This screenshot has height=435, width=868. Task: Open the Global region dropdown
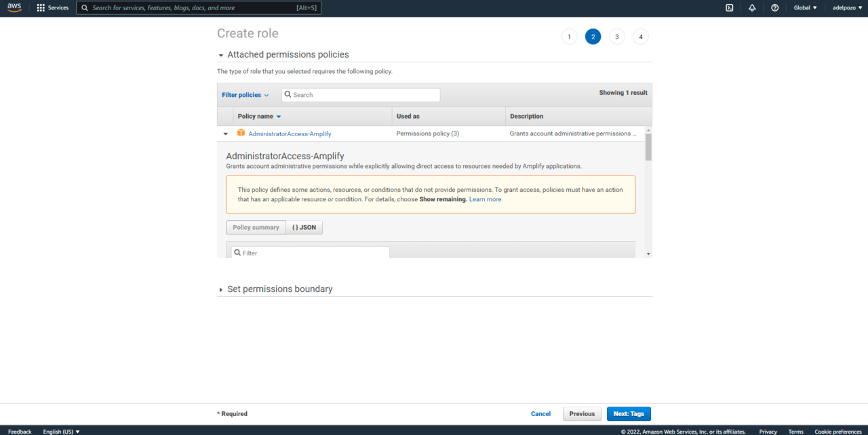click(806, 8)
